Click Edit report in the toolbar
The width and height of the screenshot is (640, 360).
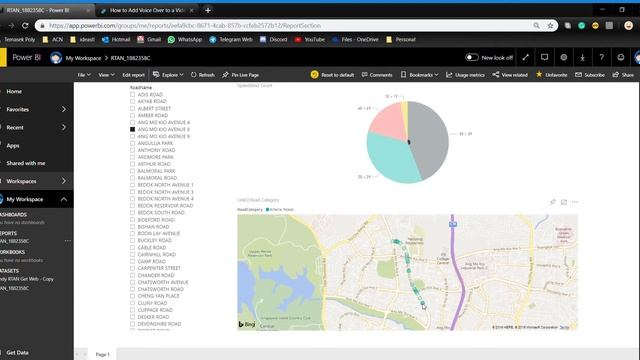(x=133, y=75)
